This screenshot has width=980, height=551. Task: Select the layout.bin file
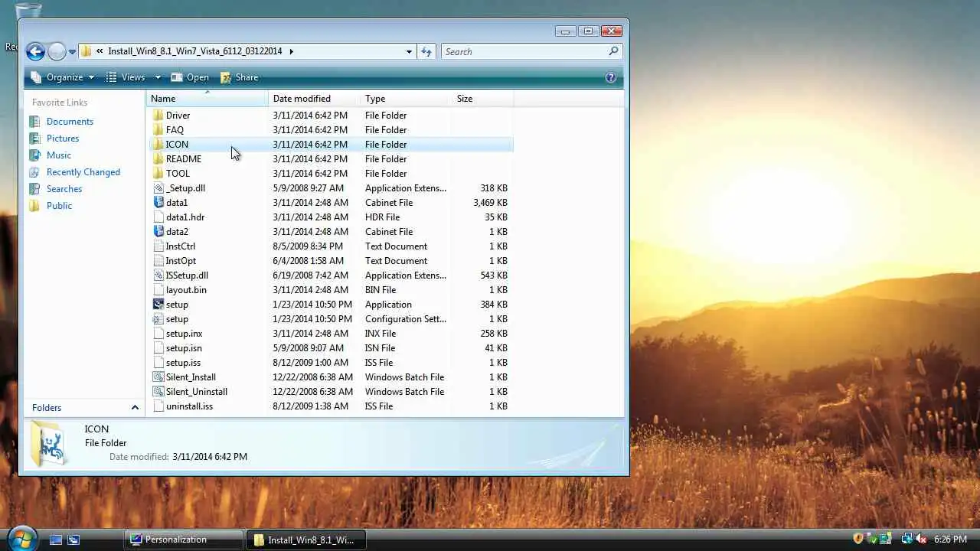186,290
